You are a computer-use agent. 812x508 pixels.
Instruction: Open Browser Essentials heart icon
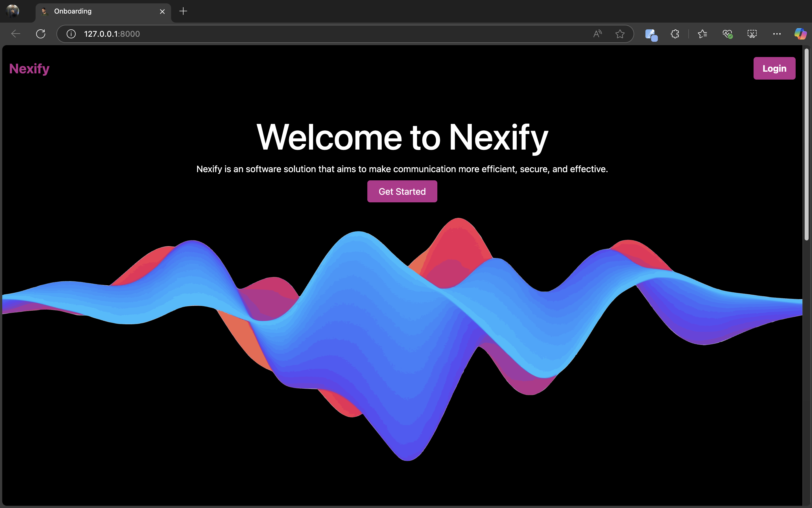727,34
